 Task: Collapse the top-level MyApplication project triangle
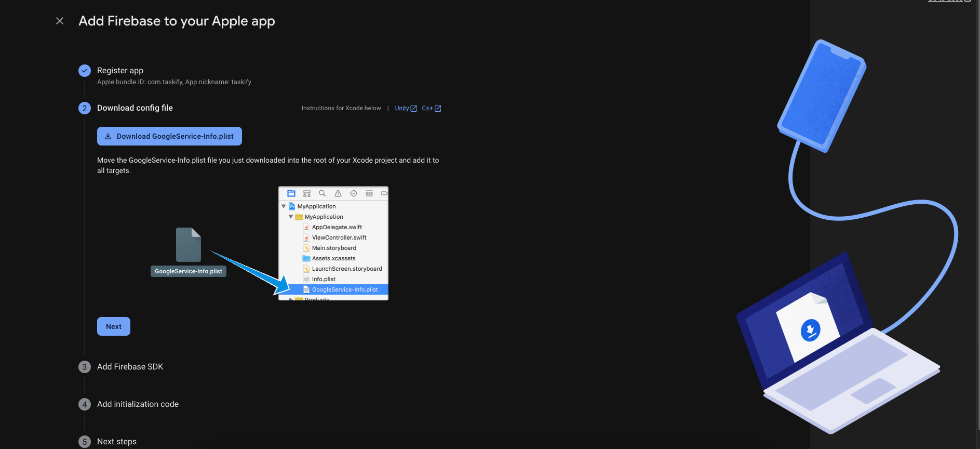[x=284, y=206]
